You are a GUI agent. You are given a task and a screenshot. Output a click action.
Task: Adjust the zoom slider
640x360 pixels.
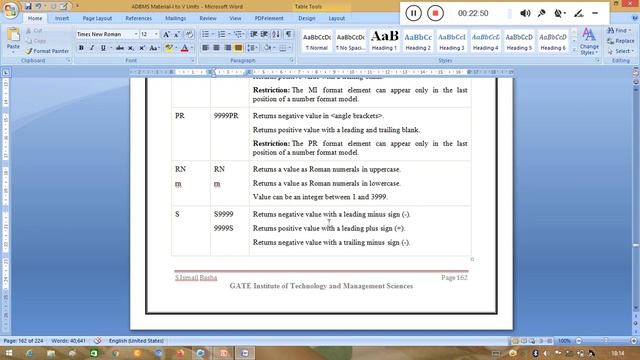(606, 340)
